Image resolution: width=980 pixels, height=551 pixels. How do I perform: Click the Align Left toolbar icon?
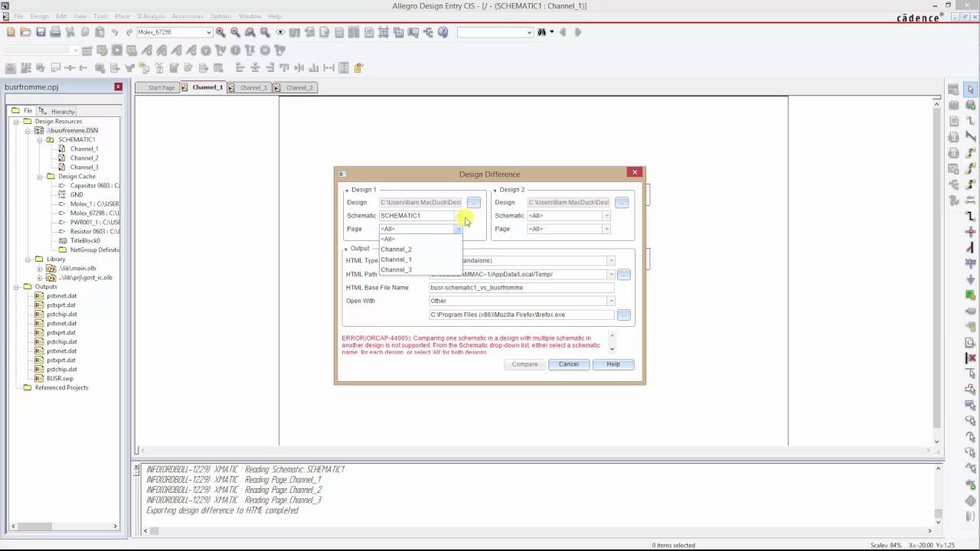click(240, 67)
